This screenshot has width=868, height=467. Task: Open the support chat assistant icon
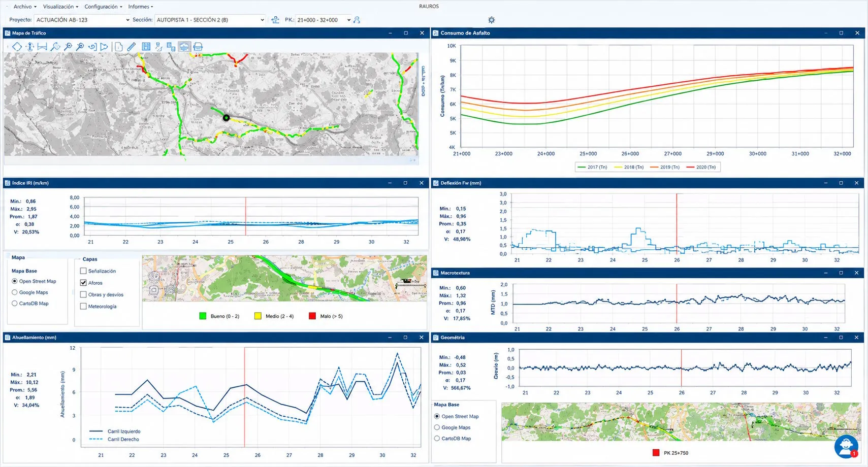click(846, 446)
